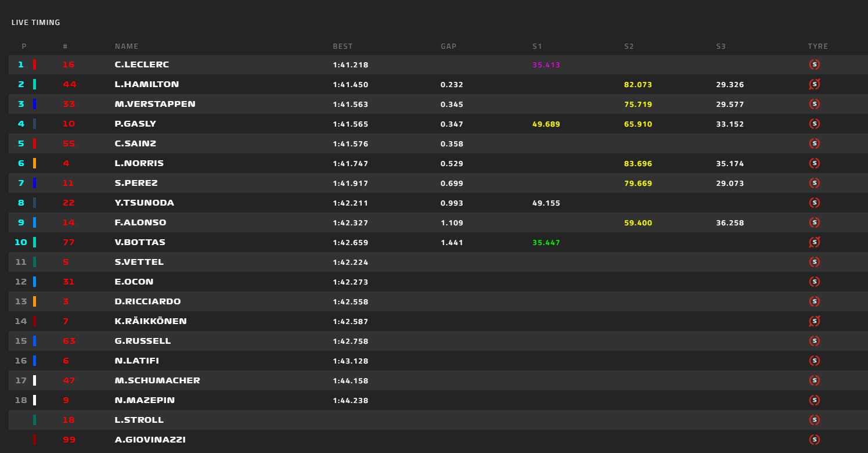
Task: Click the NAME column header
Action: (x=127, y=46)
